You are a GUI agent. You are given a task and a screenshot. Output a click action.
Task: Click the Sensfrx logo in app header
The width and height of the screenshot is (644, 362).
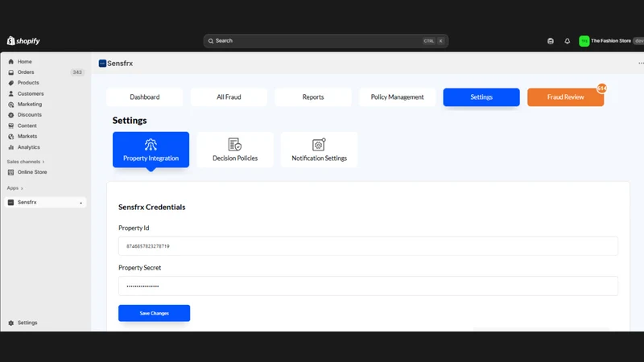[103, 64]
